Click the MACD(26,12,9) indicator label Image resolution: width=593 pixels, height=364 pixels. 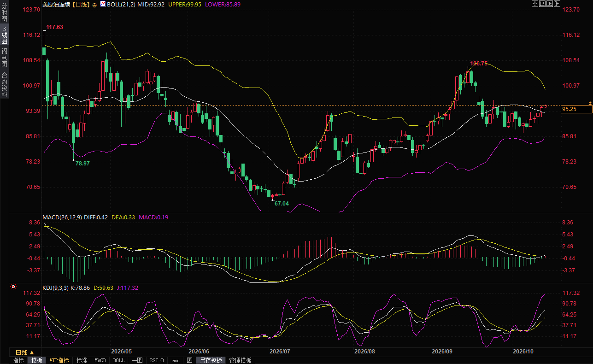point(62,217)
